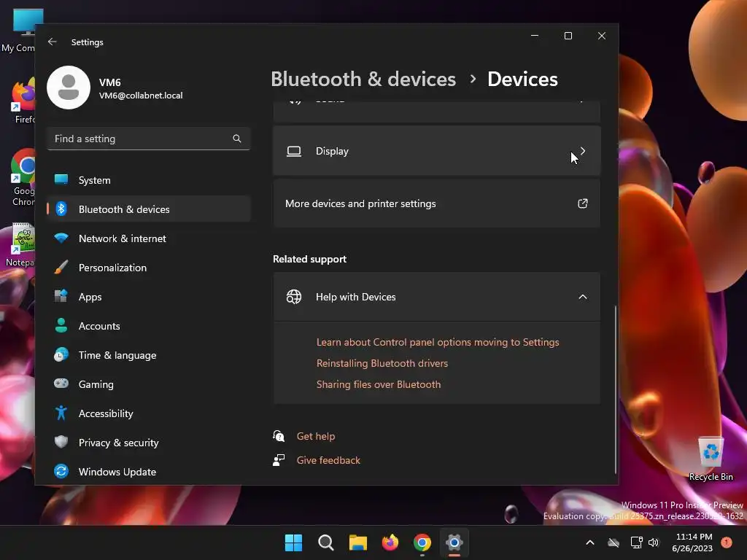Click the Gaming controller icon
The image size is (747, 560).
pyautogui.click(x=61, y=384)
